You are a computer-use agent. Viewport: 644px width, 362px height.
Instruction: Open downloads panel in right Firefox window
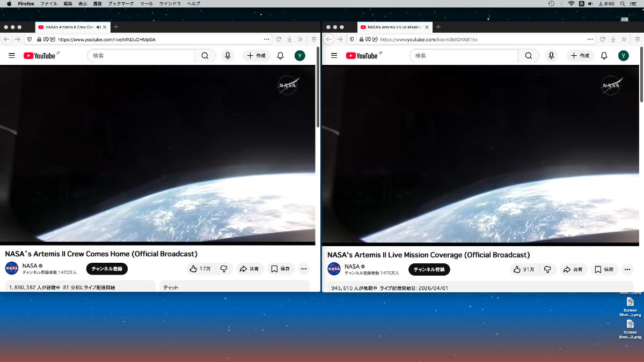click(612, 39)
